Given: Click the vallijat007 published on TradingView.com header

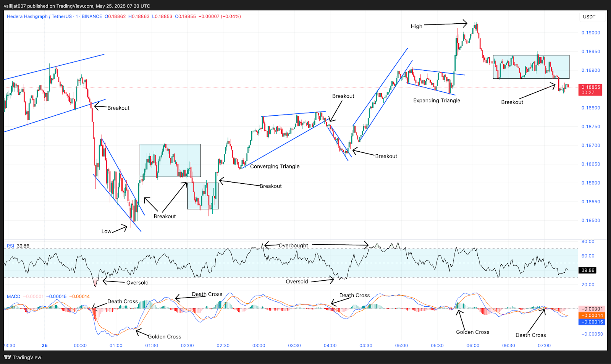Looking at the screenshot, I should point(77,6).
